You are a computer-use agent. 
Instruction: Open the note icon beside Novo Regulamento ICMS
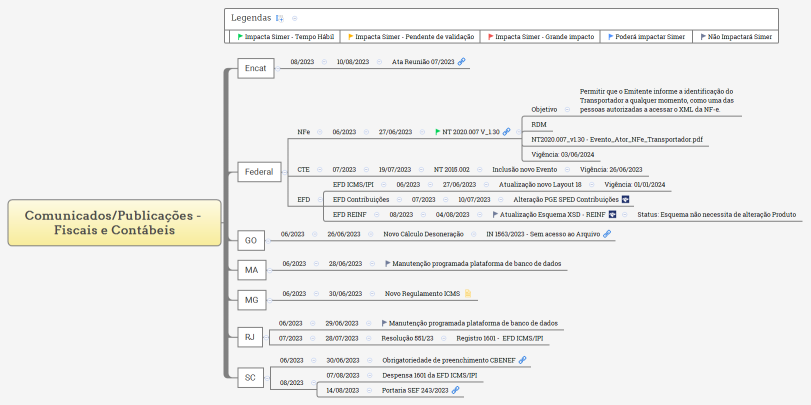click(468, 294)
